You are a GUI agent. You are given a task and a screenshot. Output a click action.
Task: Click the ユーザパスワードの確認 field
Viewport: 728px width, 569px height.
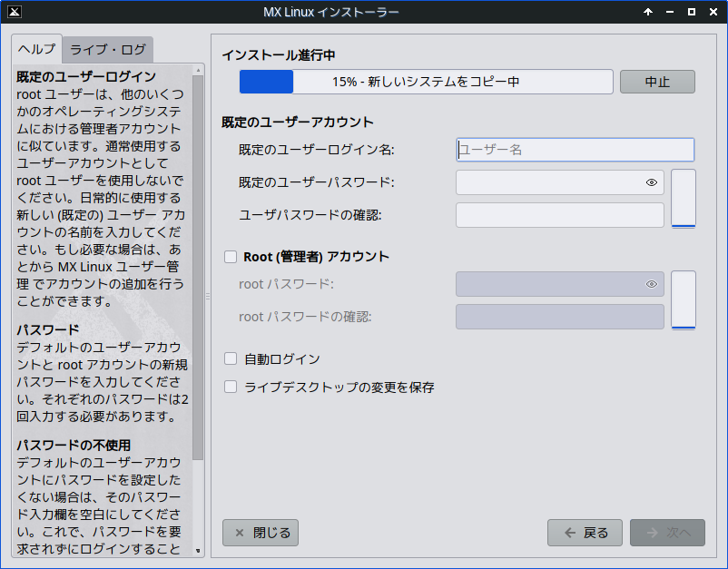click(x=559, y=215)
